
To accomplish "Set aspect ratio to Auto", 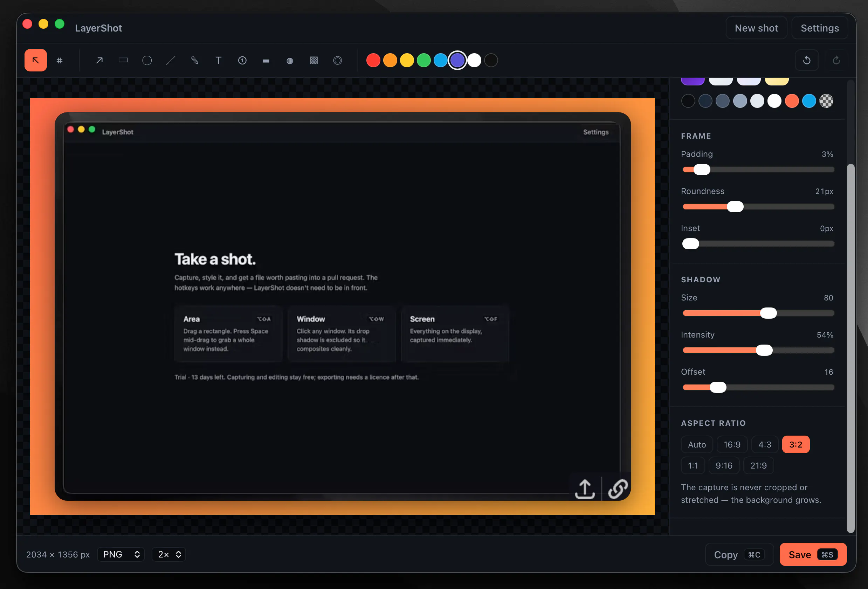I will coord(697,444).
